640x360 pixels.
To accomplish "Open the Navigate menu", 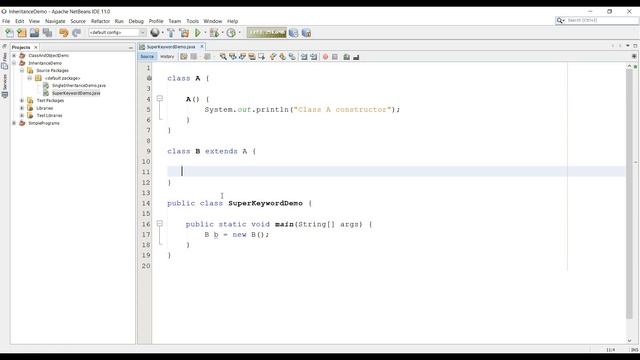I will pyautogui.click(x=55, y=21).
